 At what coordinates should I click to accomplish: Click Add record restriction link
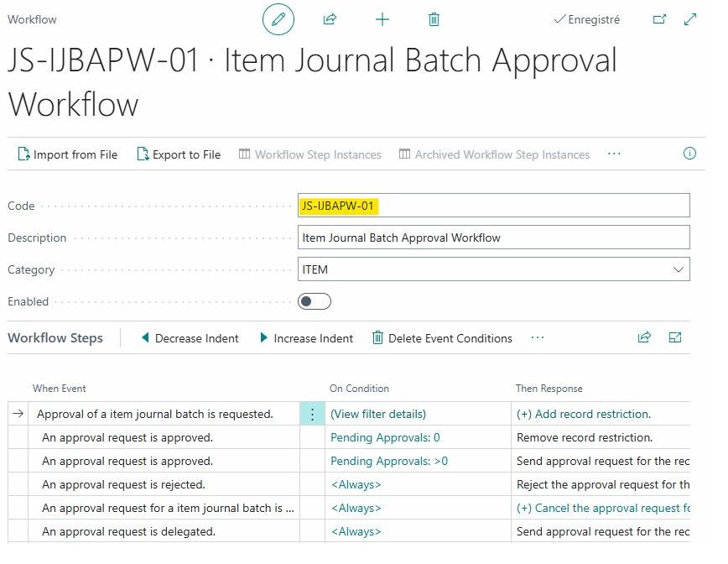[579, 412]
